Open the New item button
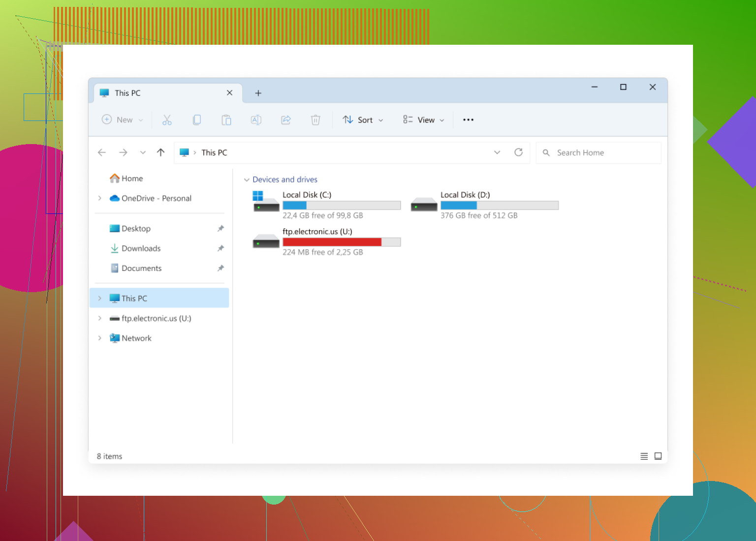The width and height of the screenshot is (756, 541). [x=122, y=120]
